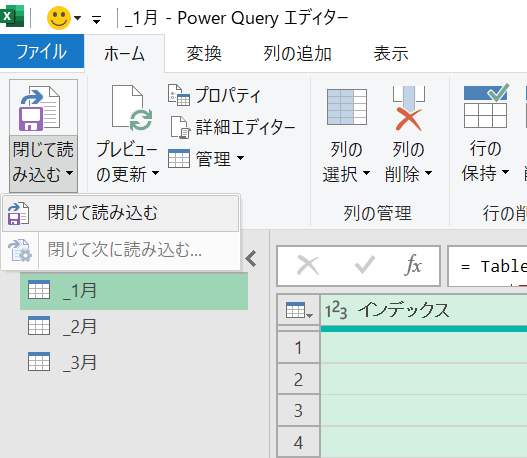Collapse the queries pane with the chevron
The width and height of the screenshot is (527, 458).
pos(251,259)
